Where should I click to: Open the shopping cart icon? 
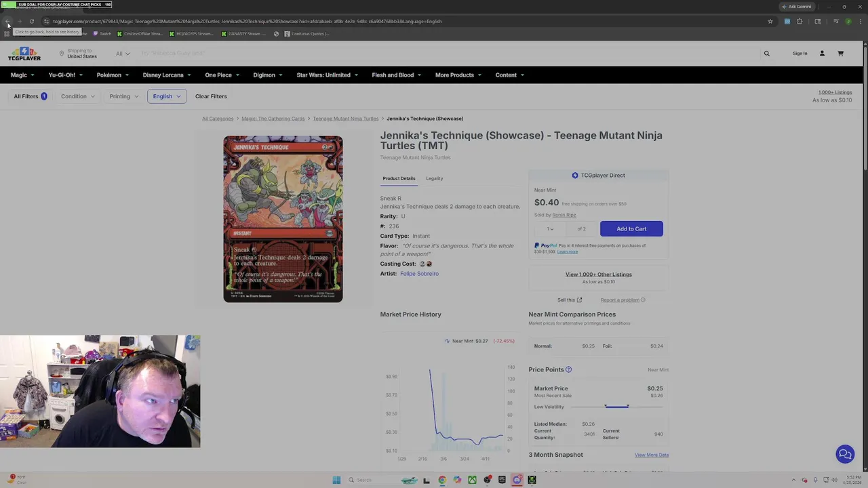pos(840,54)
